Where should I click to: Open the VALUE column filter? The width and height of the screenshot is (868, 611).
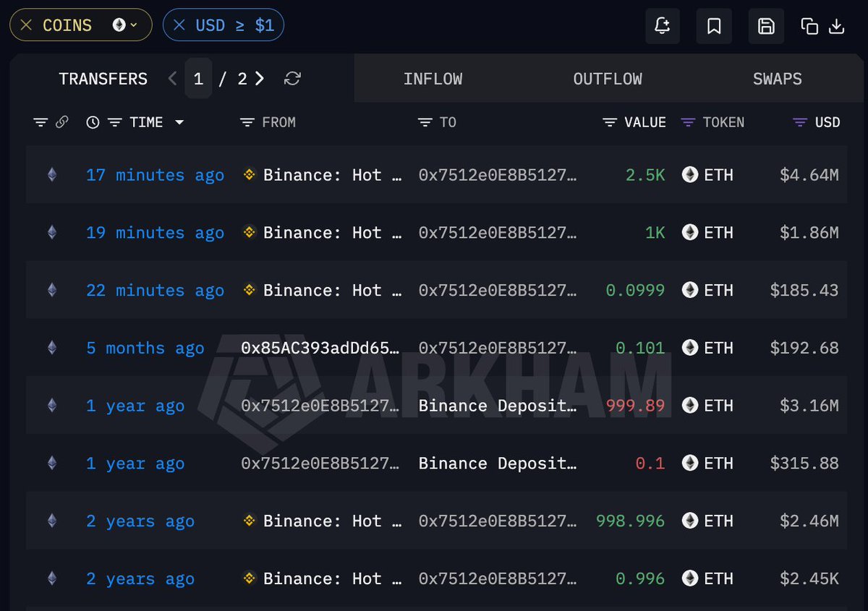pos(610,122)
